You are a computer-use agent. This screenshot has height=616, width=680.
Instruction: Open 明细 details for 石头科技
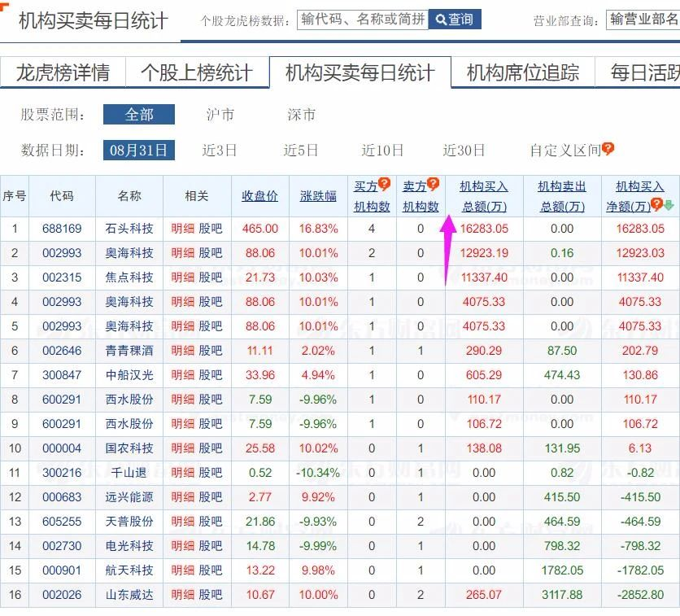[x=184, y=229]
